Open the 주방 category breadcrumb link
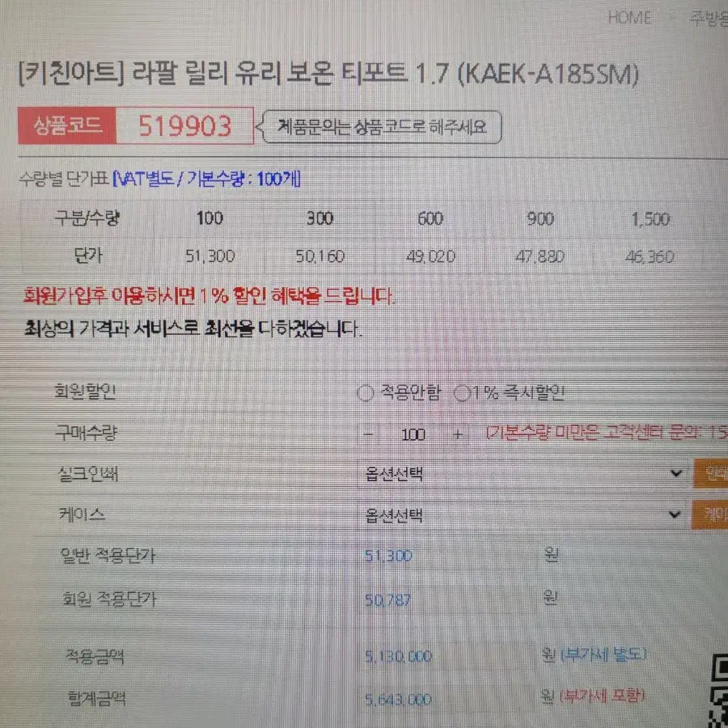The width and height of the screenshot is (728, 728). click(x=708, y=18)
